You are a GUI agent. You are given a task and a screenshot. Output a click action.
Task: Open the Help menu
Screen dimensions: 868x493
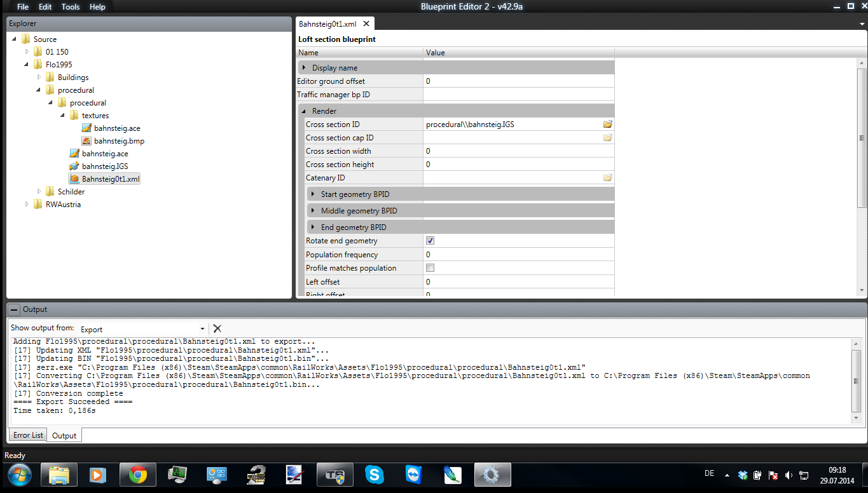(97, 7)
